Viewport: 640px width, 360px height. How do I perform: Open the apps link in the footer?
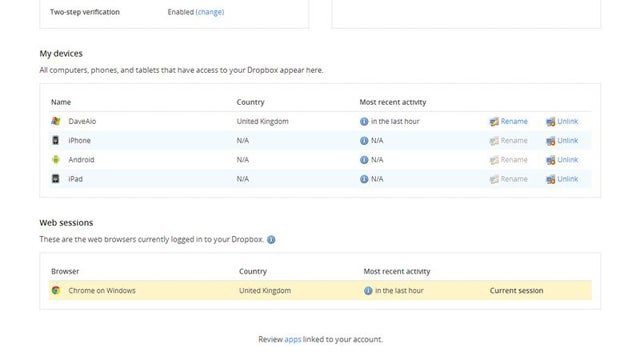tap(293, 339)
